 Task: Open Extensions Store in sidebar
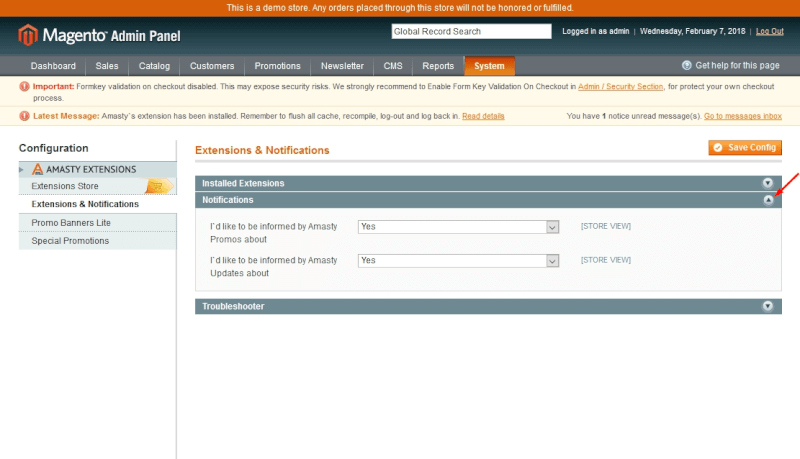65,186
